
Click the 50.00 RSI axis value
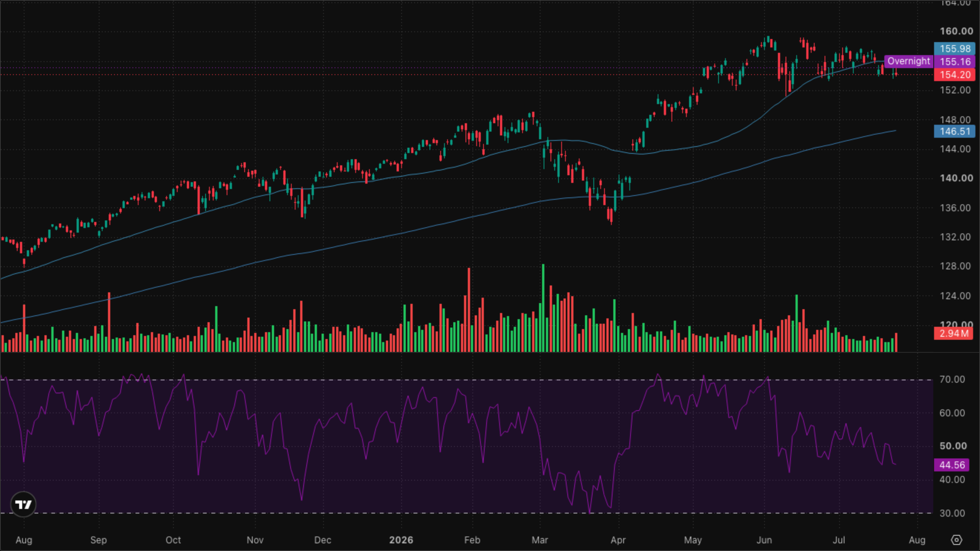(x=953, y=446)
